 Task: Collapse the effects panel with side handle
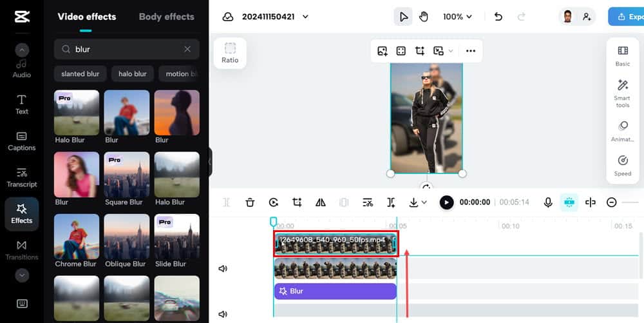210,162
